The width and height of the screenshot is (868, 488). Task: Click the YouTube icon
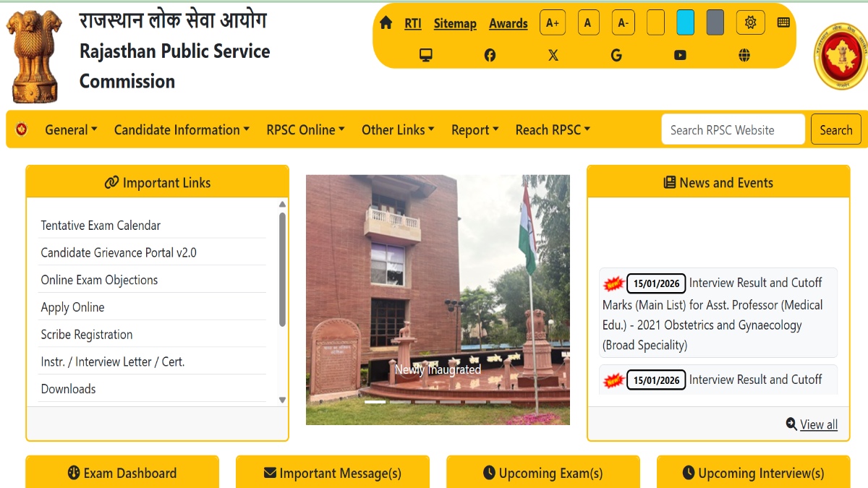[x=680, y=55]
